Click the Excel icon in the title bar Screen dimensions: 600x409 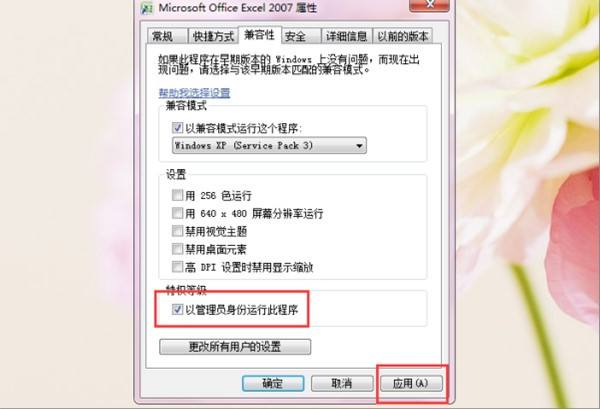pyautogui.click(x=147, y=7)
